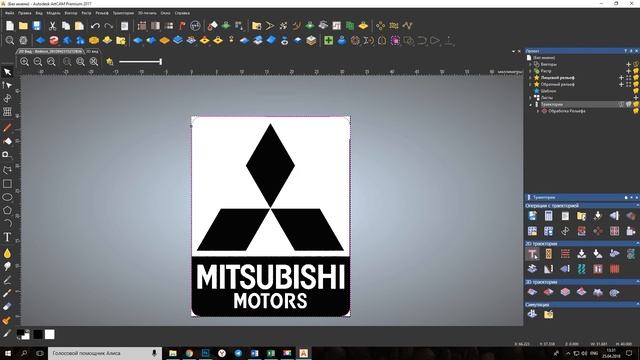Switch to the 3D вид tab
The width and height of the screenshot is (640, 360).
point(92,51)
